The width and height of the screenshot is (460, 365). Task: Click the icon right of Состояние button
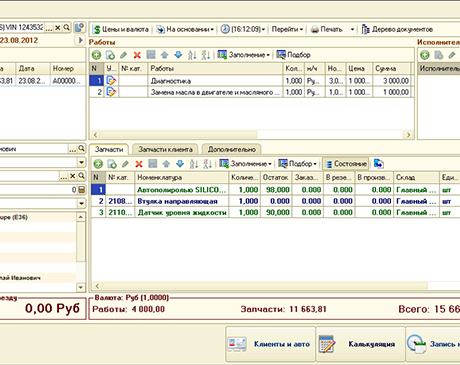point(379,164)
